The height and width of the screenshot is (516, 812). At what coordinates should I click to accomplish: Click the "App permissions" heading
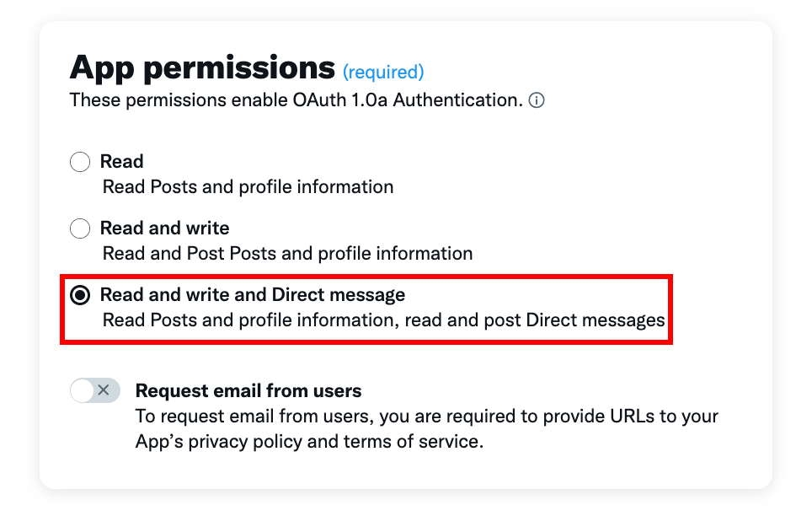pos(202,68)
